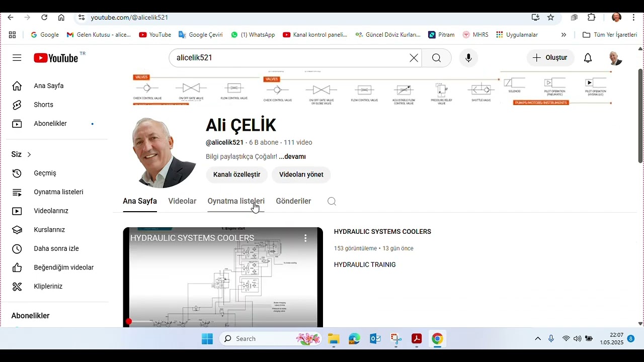Click the browser address bar URL

tap(129, 17)
